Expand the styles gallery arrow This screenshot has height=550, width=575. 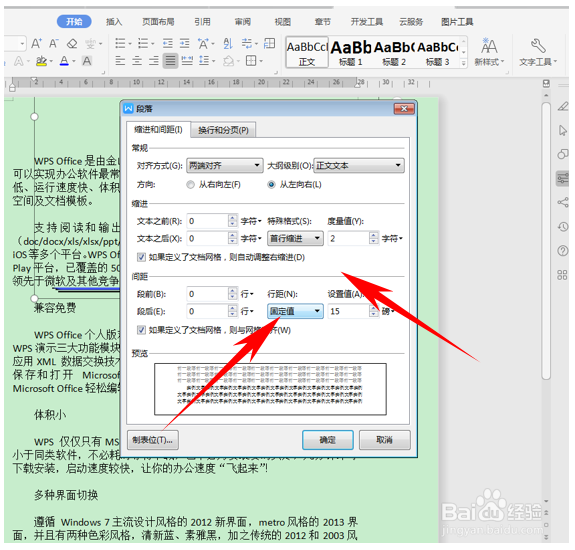point(464,63)
